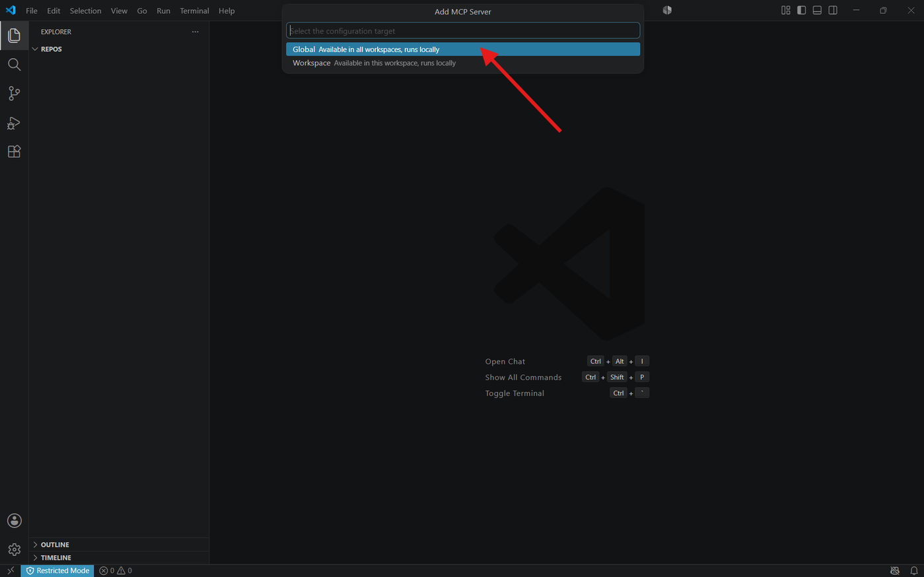The width and height of the screenshot is (924, 577).
Task: Open the Accounts icon in activity bar
Action: click(x=14, y=521)
